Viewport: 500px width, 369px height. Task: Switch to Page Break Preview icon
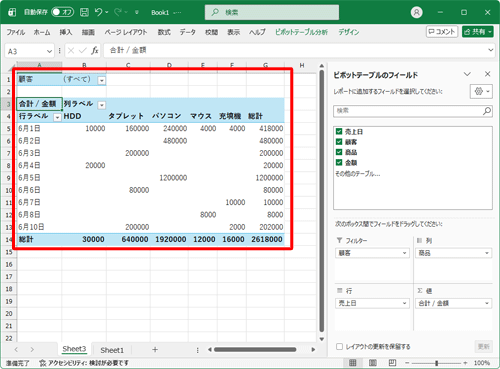point(392,363)
